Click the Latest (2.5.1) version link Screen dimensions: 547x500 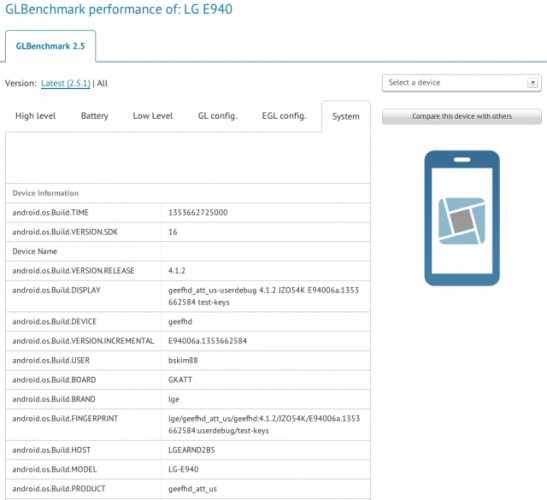66,83
